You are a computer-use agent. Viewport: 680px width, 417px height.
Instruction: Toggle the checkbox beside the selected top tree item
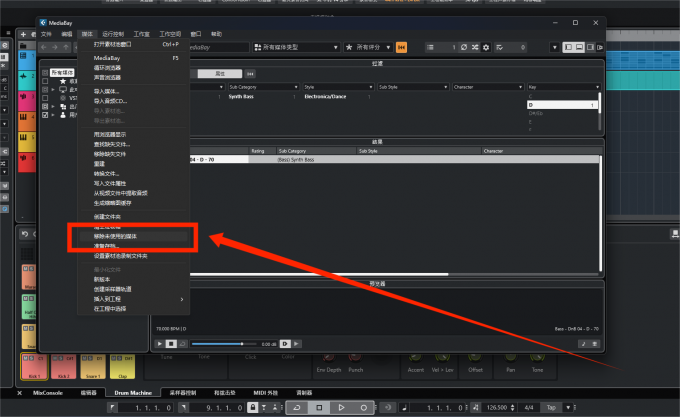coord(45,73)
